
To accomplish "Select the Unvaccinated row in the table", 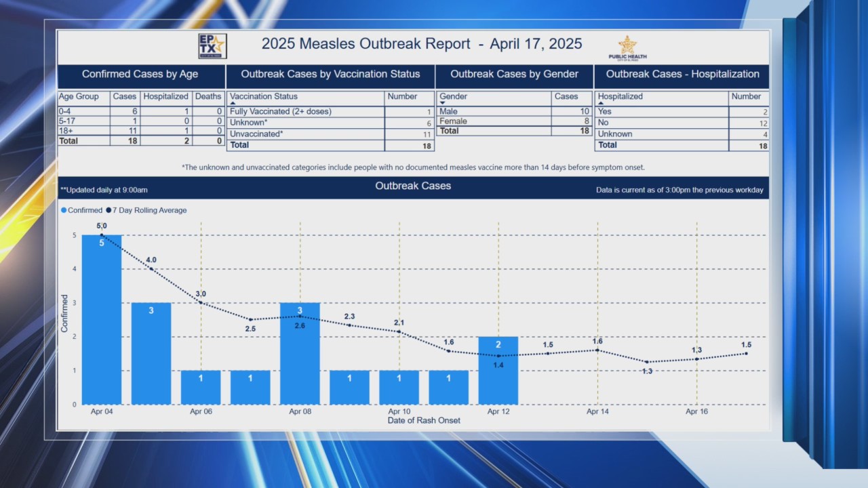I will (305, 134).
